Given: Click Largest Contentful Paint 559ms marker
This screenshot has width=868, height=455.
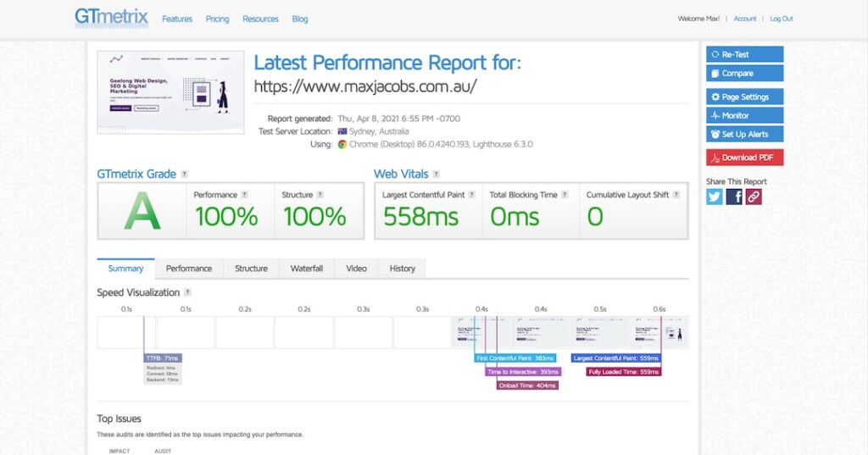Looking at the screenshot, I should click(616, 358).
